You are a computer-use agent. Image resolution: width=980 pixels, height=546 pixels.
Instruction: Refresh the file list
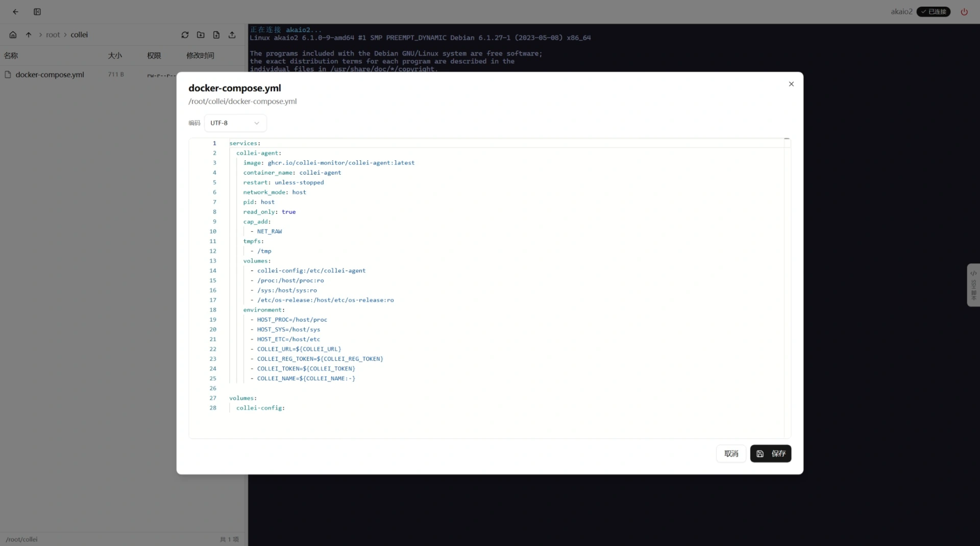pyautogui.click(x=185, y=35)
